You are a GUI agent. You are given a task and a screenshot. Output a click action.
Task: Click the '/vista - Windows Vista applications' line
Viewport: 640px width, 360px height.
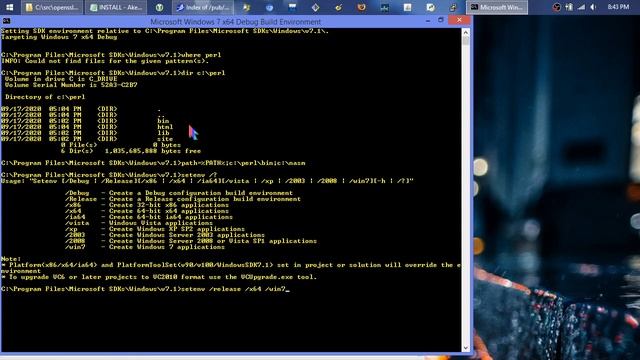coord(139,223)
